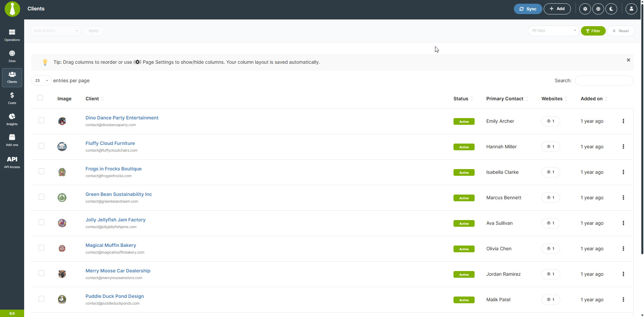
Task: Expand the All tags dropdown
Action: point(553,31)
